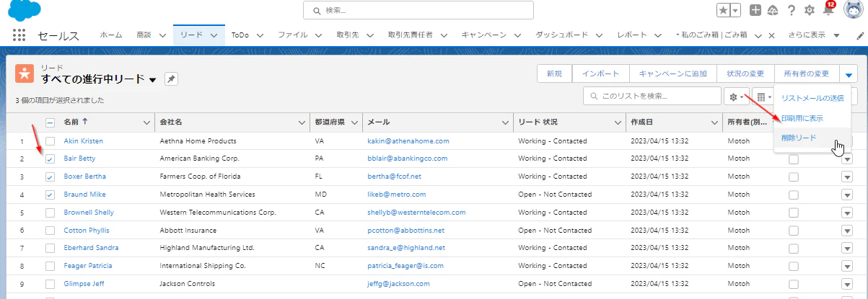Open the global actions plus icon
Image resolution: width=868 pixels, height=299 pixels.
(x=755, y=10)
